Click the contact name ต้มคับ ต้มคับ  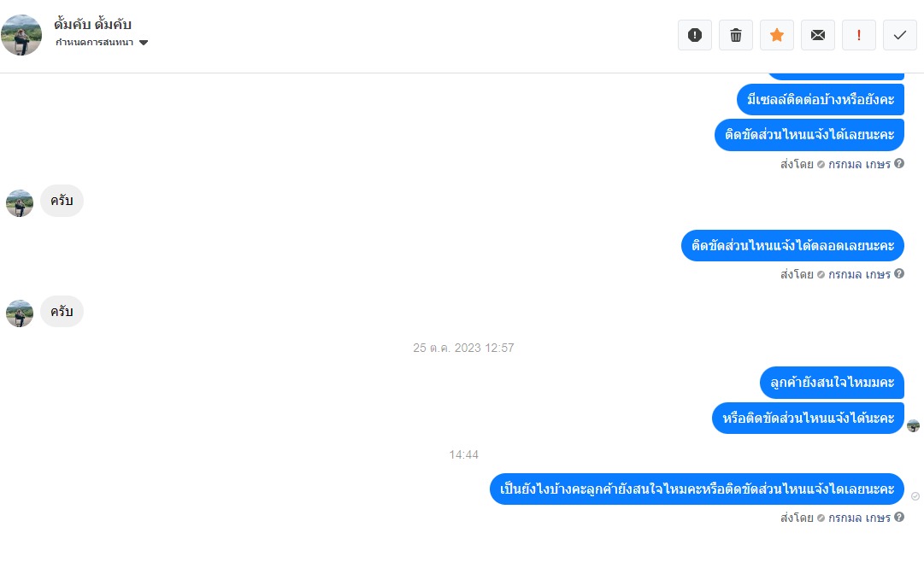[x=92, y=24]
